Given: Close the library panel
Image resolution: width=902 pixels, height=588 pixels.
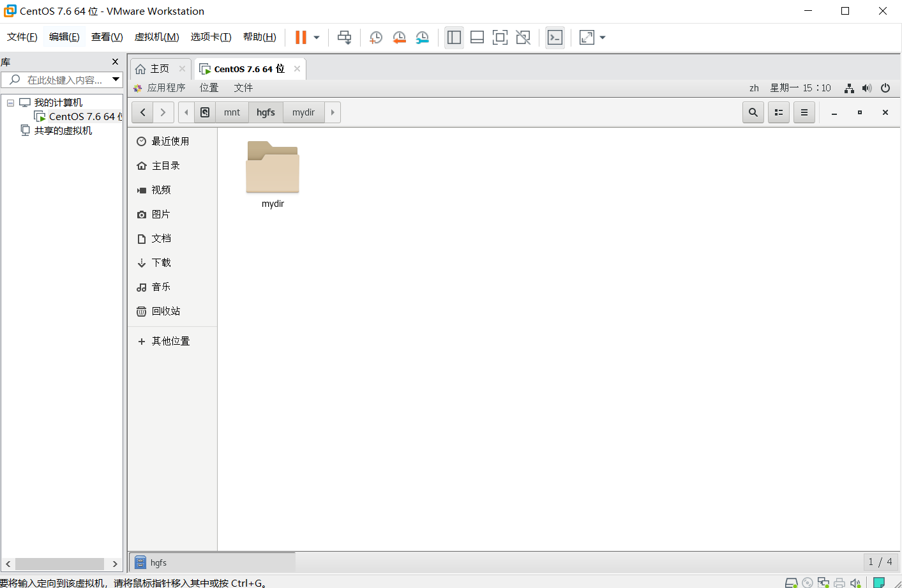Looking at the screenshot, I should (115, 62).
